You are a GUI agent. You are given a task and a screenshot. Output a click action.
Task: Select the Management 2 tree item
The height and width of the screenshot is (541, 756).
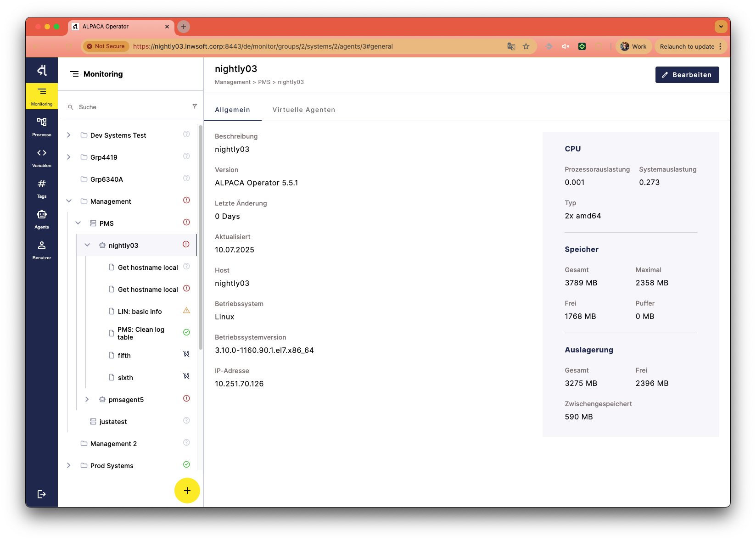point(113,444)
